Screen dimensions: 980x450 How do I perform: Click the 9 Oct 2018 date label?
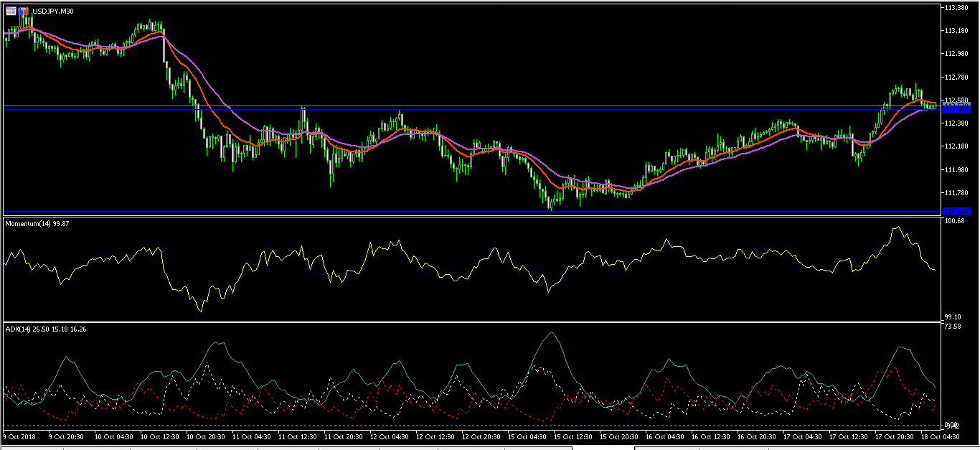click(20, 436)
